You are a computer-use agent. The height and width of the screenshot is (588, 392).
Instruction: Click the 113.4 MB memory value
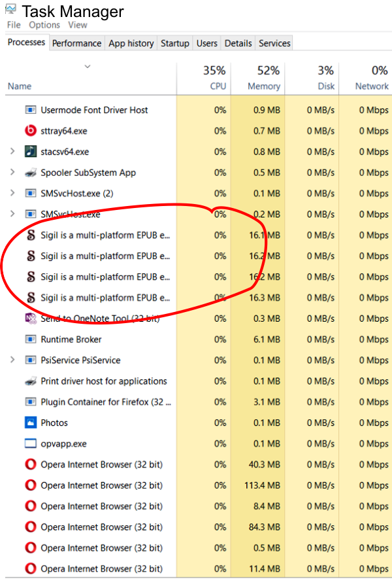(263, 485)
